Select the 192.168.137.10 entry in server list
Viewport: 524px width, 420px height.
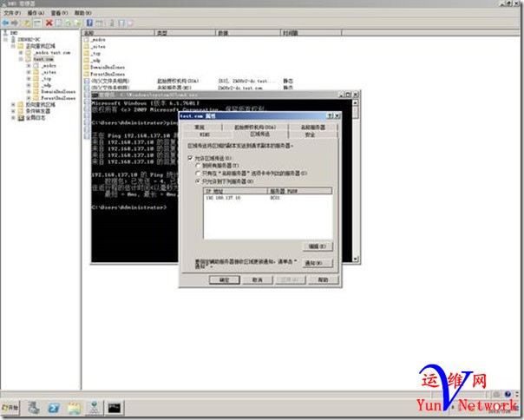click(267, 198)
